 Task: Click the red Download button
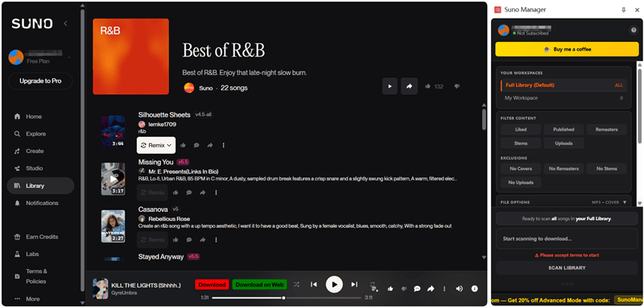coord(212,284)
